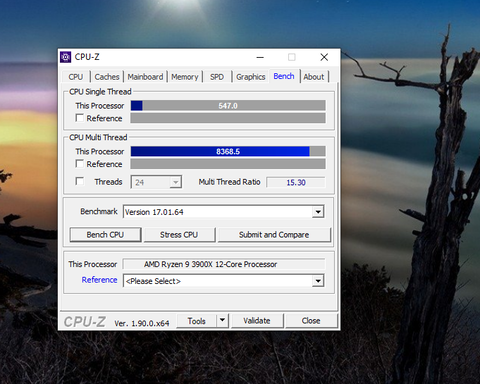Select the Bench tab
The image size is (480, 384).
point(284,76)
